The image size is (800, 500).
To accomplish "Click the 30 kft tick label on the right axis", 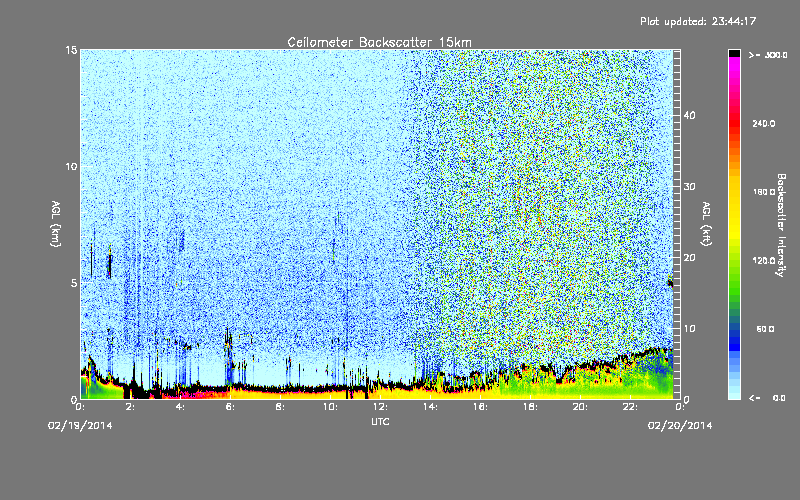I will pos(689,187).
